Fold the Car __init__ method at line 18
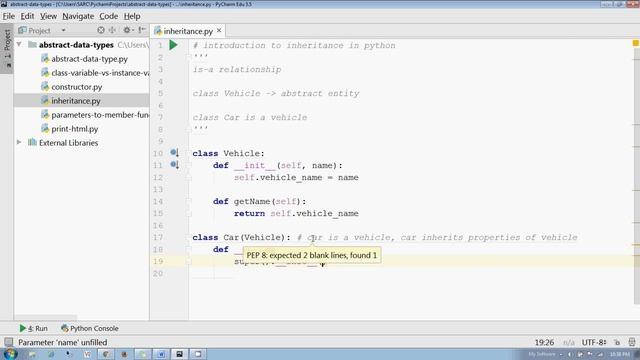Image resolution: width=640 pixels, height=360 pixels. point(189,249)
